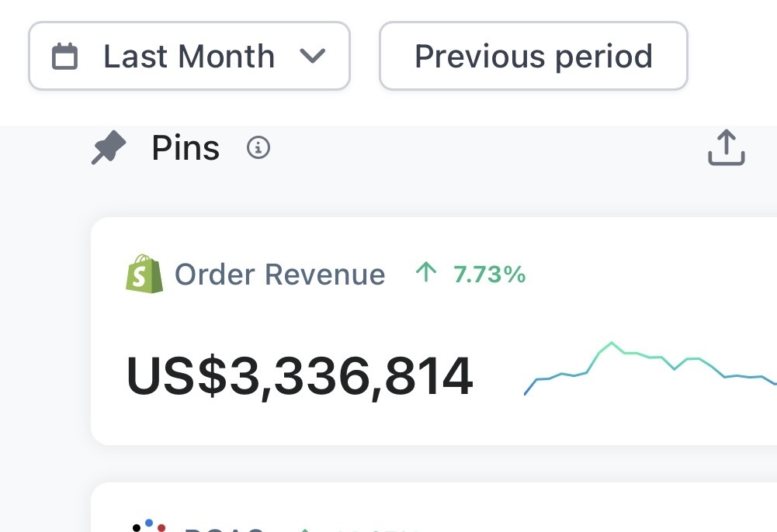
Task: Expand the date selector using its chevron arrow
Action: point(313,57)
